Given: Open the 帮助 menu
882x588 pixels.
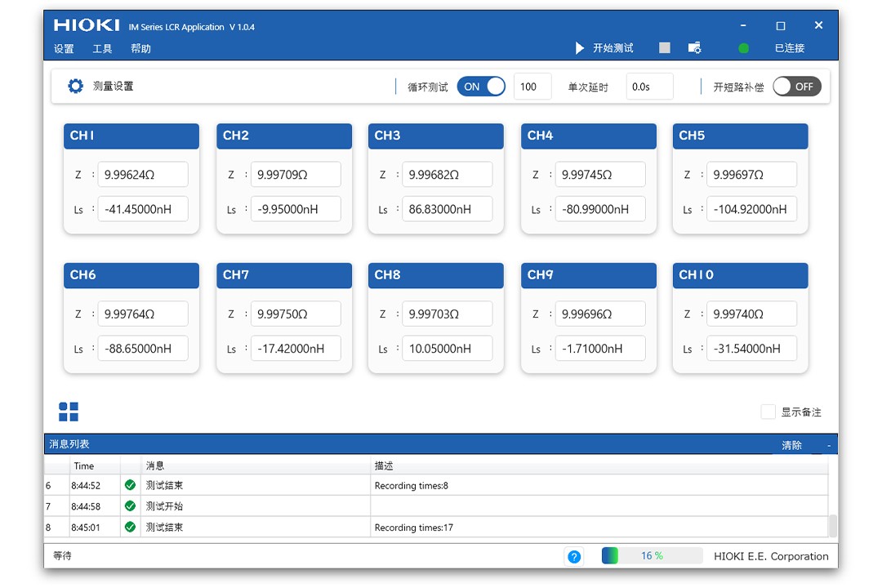Looking at the screenshot, I should coord(140,49).
